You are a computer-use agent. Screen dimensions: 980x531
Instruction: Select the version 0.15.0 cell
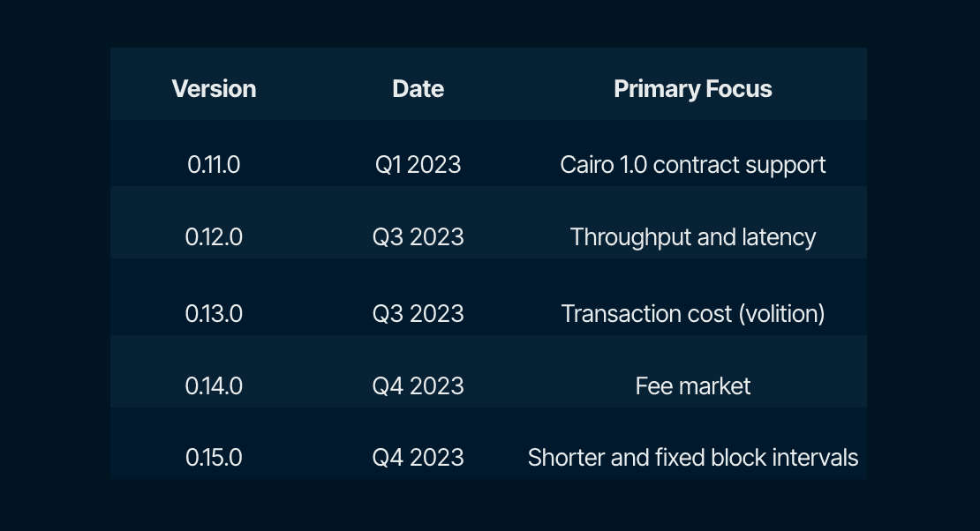[x=214, y=458]
